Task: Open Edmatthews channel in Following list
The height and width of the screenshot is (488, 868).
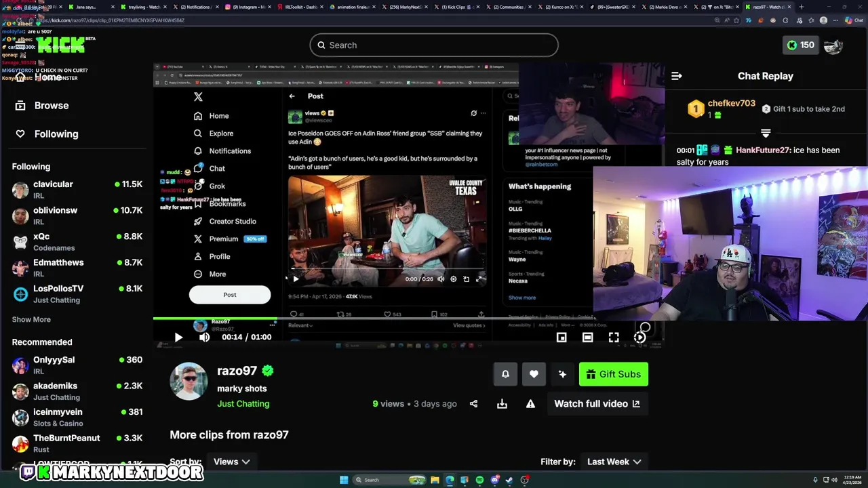Action: pos(77,268)
